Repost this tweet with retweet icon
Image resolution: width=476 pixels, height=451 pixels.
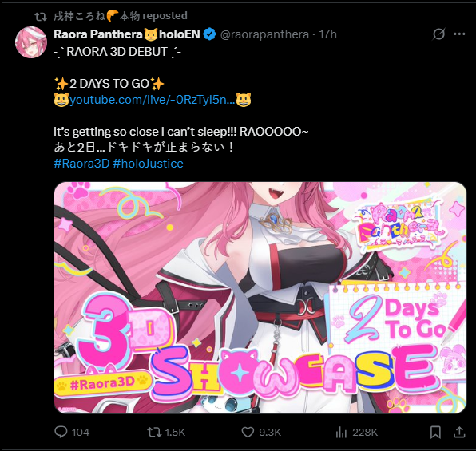[x=154, y=432]
